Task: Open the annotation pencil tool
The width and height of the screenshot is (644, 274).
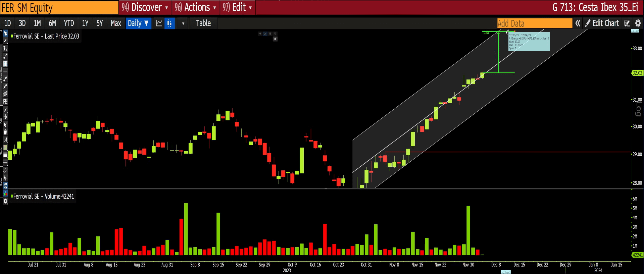Action: coord(5,41)
